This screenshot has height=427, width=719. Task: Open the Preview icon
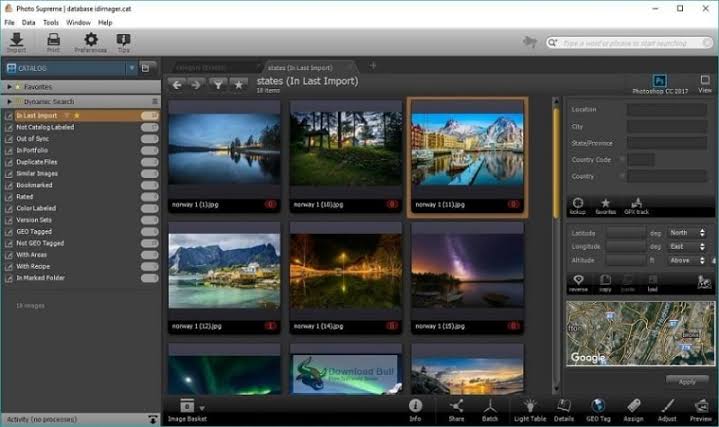701,410
